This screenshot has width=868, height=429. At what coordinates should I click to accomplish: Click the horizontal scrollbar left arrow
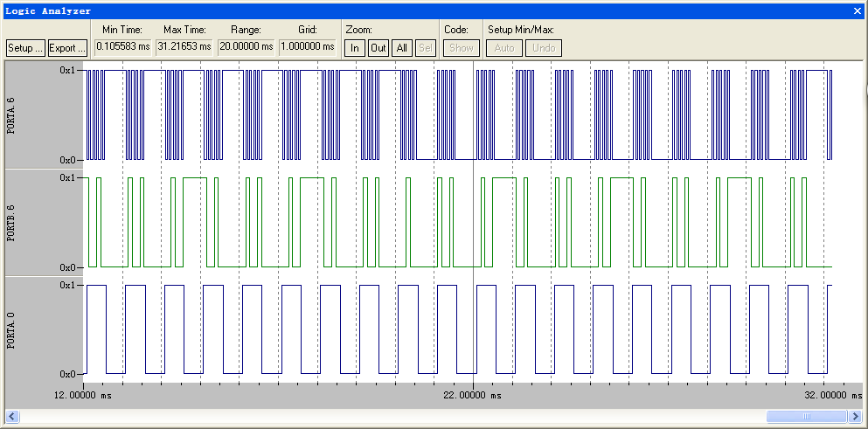coord(11,416)
